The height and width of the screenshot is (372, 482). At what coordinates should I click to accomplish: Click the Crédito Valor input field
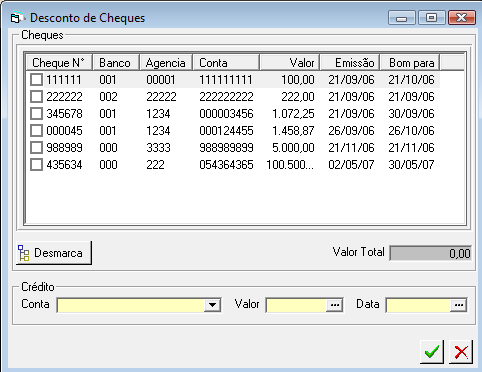[x=296, y=305]
